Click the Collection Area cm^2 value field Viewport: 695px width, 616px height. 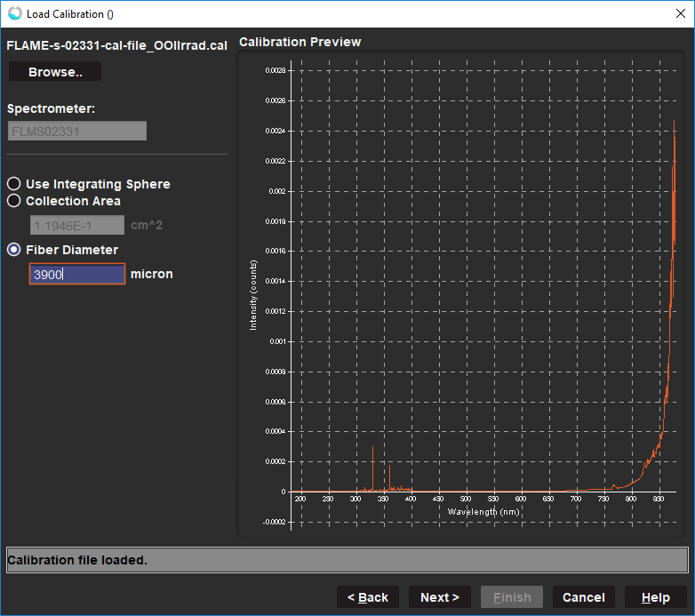click(76, 225)
